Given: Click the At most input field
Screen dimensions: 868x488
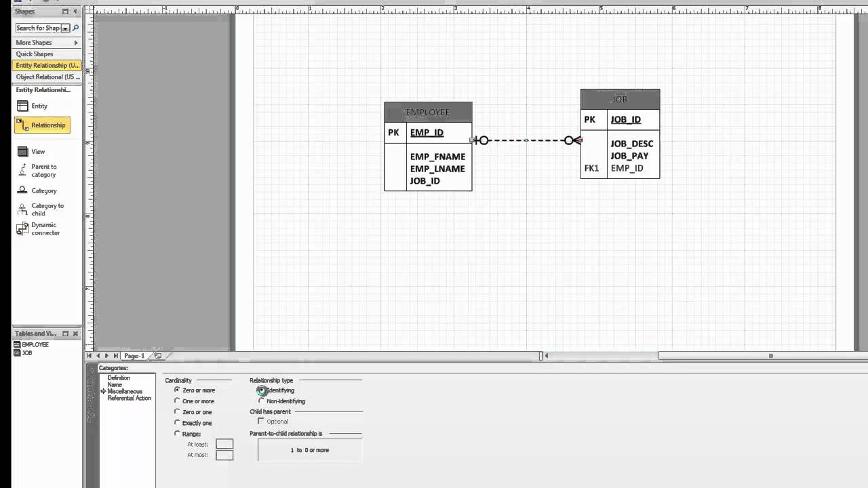Looking at the screenshot, I should coord(224,455).
